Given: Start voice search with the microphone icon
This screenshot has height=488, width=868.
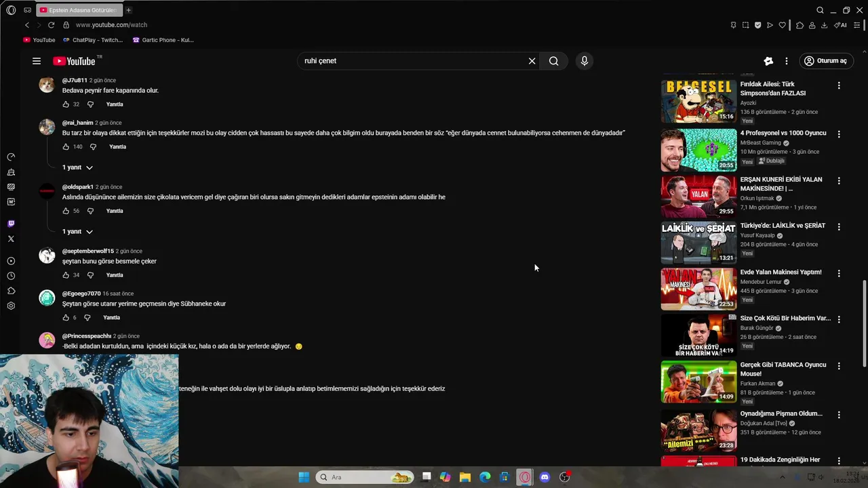Looking at the screenshot, I should (585, 61).
